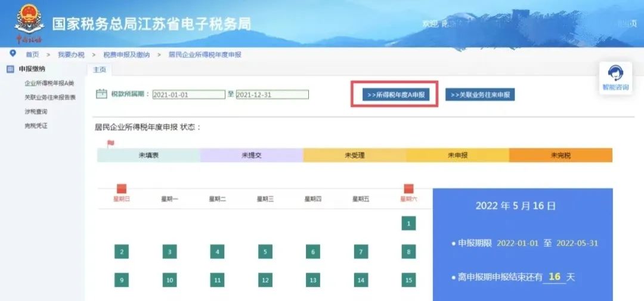Click the red flag status marker
The image size is (644, 301).
click(x=110, y=143)
